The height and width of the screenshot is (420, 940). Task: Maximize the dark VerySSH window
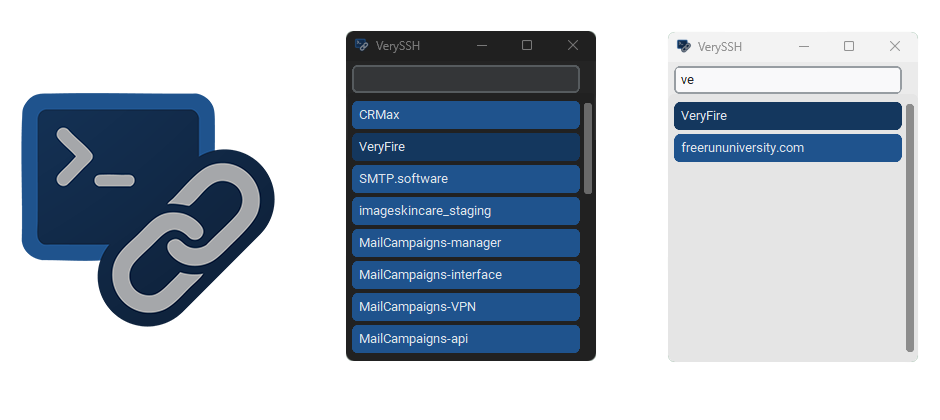tap(527, 46)
